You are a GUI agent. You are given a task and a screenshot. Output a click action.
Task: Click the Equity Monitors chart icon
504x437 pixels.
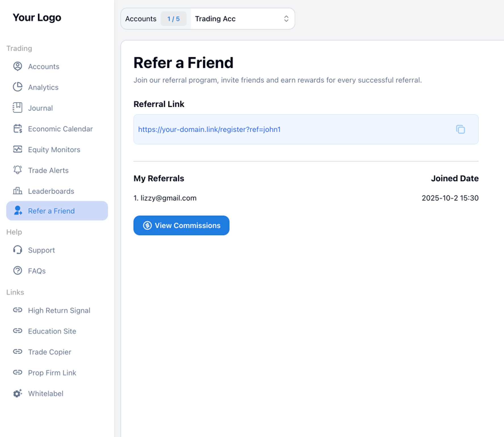(18, 149)
